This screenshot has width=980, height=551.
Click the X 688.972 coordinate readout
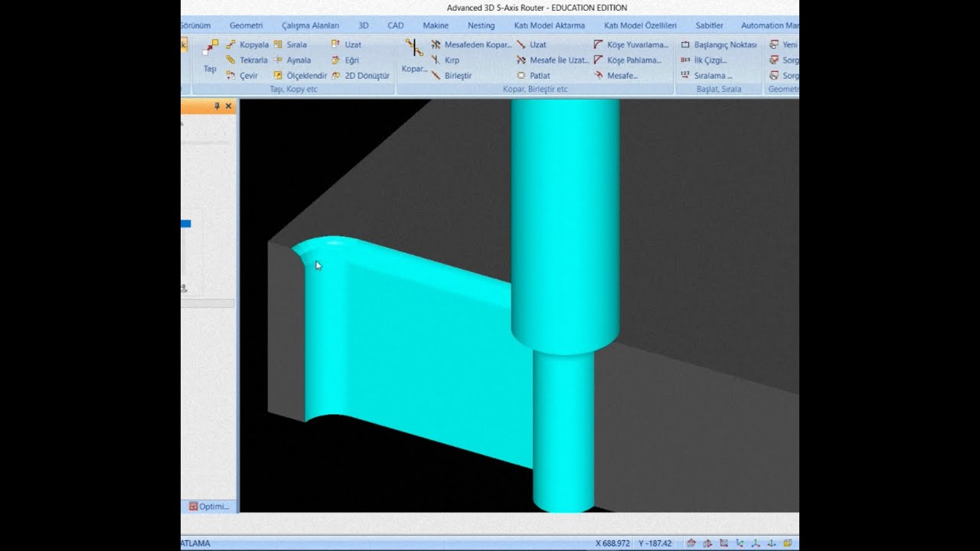point(613,543)
